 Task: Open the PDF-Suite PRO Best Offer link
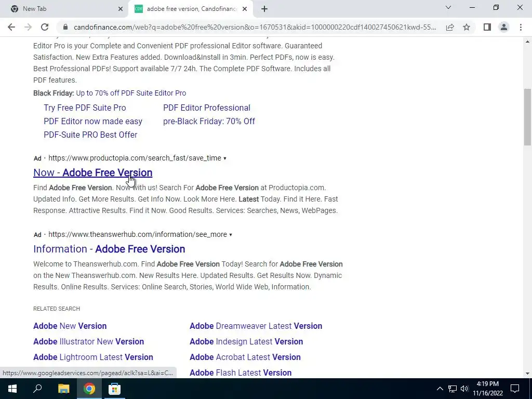pos(90,135)
